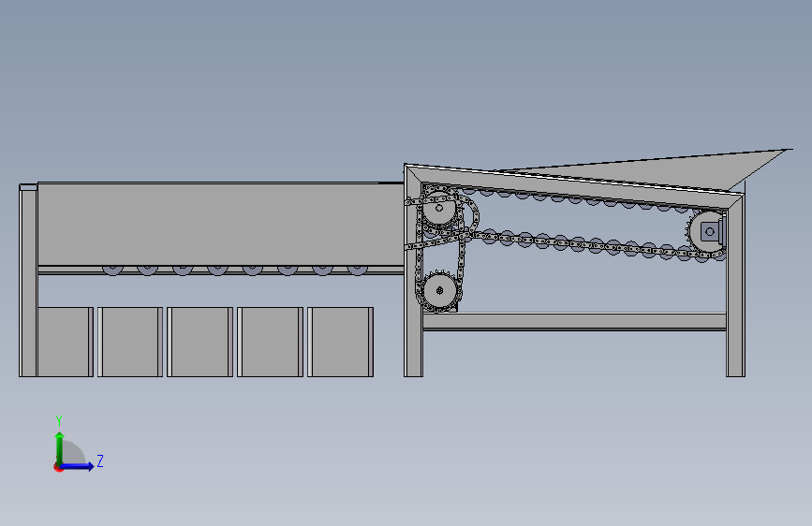Select the lower drive sprocket
Image resolution: width=812 pixels, height=526 pixels.
point(439,290)
